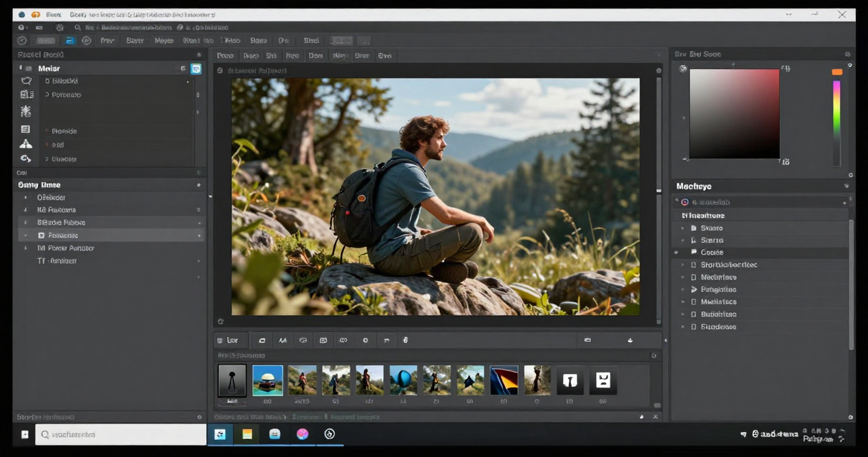Click the small icon at the canvas's bottom-left corner
Screen dimensions: 868x457
[221, 321]
